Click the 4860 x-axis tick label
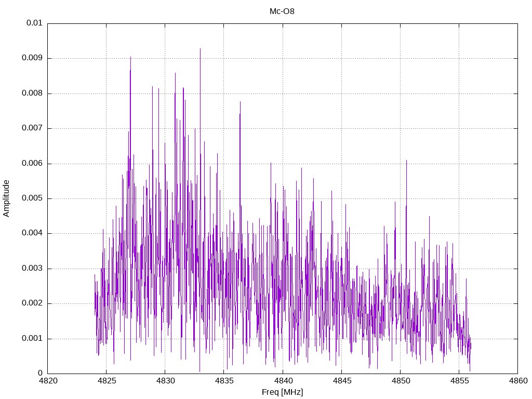This screenshot has width=532, height=399. click(x=518, y=381)
